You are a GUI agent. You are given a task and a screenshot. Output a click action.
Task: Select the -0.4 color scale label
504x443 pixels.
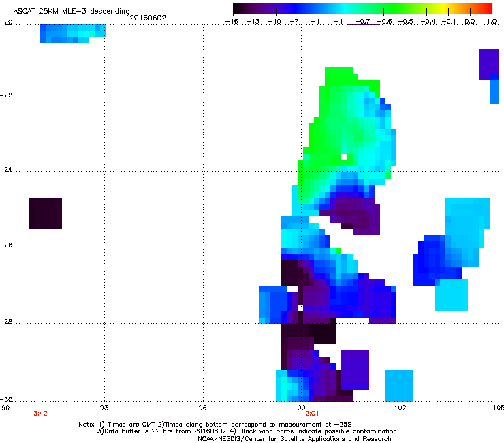[428, 22]
